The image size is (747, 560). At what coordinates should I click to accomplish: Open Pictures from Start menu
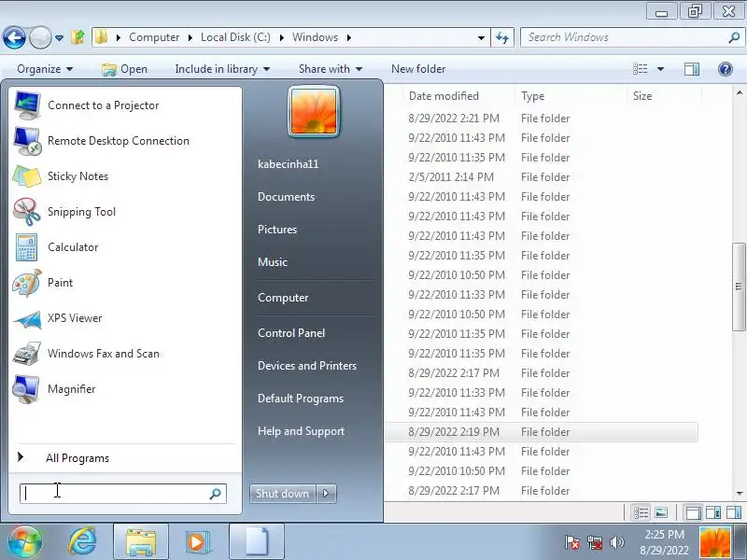coord(277,230)
